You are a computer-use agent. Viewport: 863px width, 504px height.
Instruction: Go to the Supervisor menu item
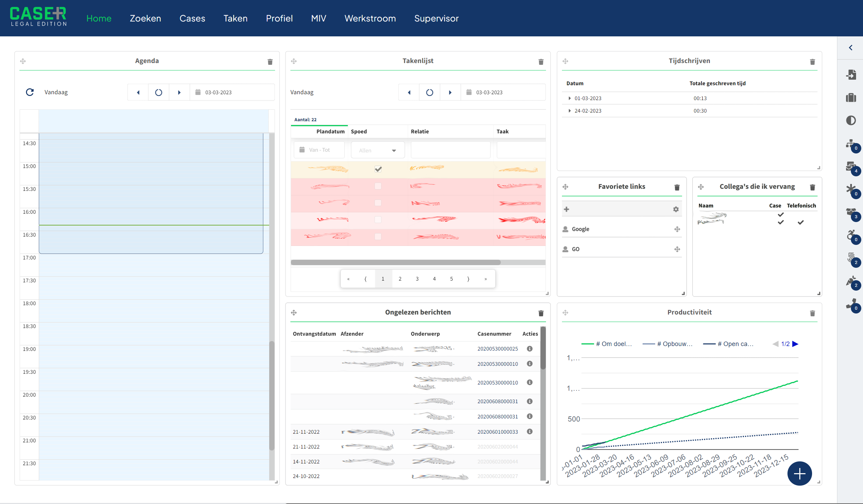point(436,18)
